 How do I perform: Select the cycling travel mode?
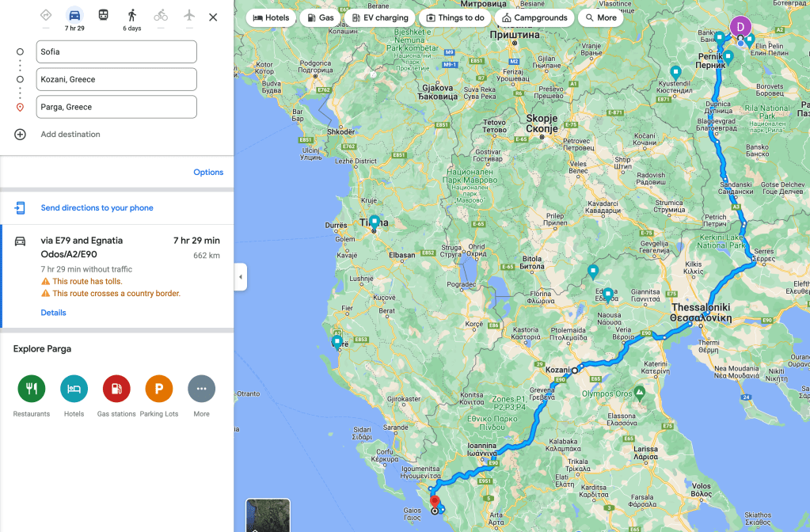tap(161, 15)
